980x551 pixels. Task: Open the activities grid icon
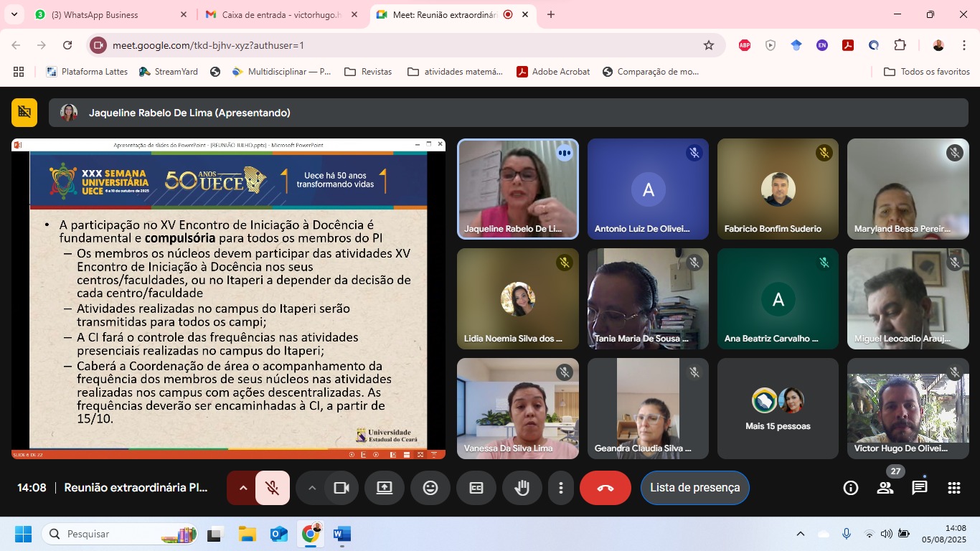(953, 488)
